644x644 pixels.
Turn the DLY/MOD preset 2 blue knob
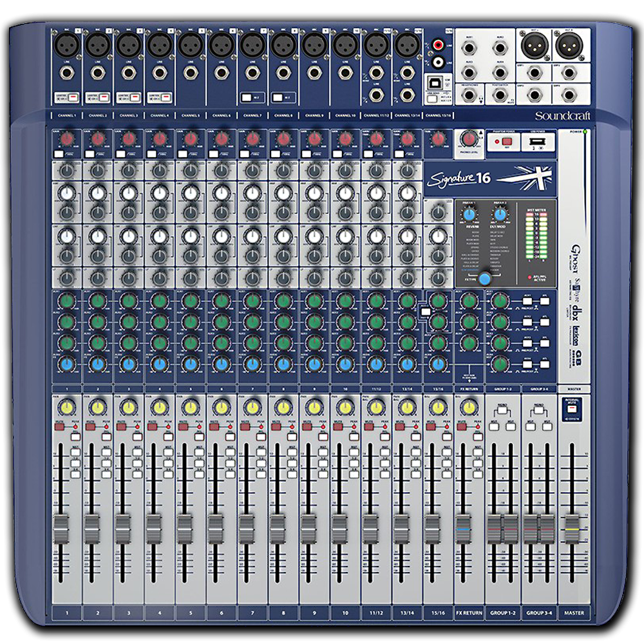coord(500,214)
